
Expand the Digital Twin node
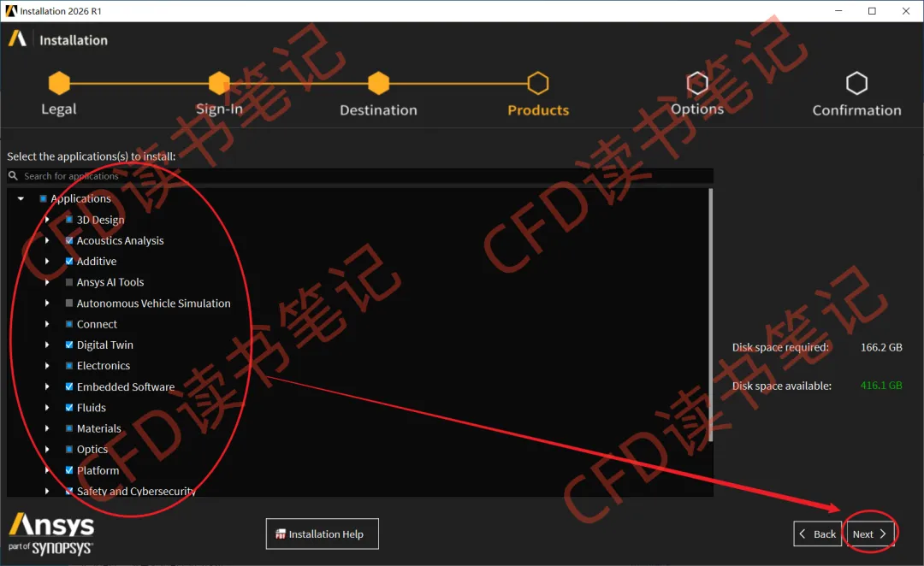(47, 345)
